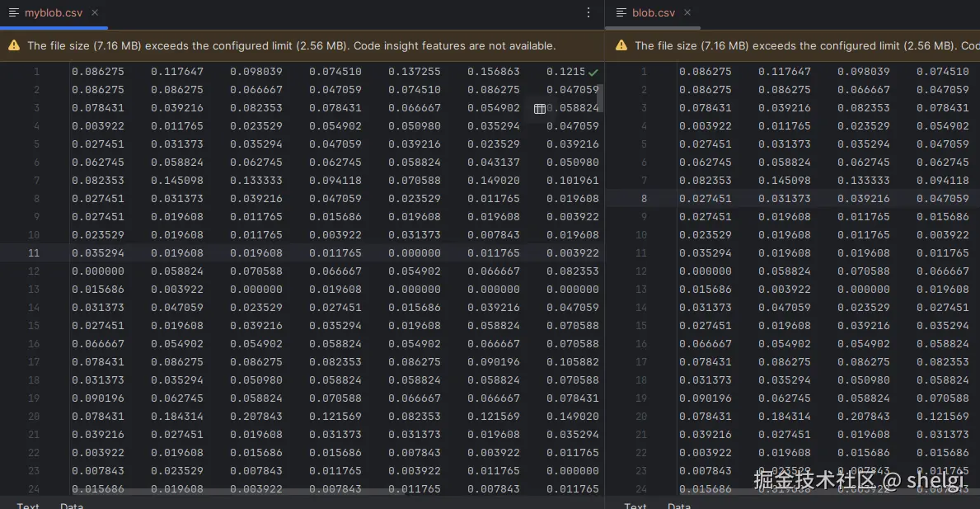Click value 0.133333 in blob.csv line 7

point(863,181)
